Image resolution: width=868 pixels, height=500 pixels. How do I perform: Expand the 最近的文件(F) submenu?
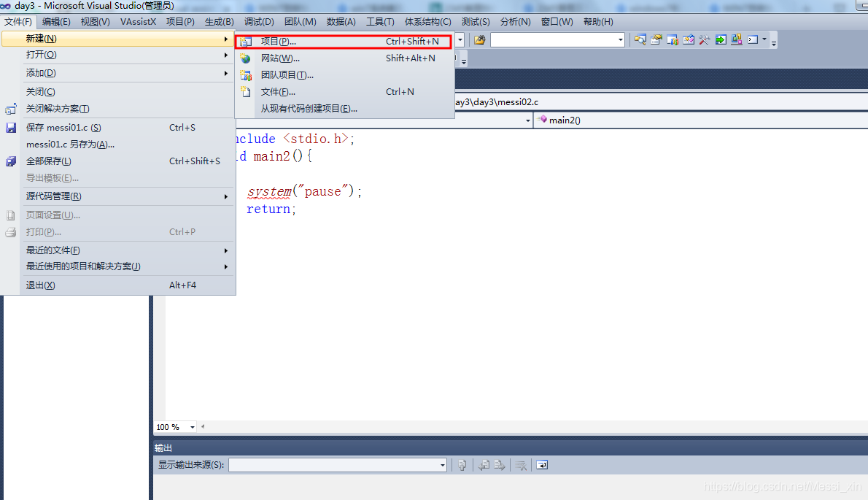click(118, 250)
